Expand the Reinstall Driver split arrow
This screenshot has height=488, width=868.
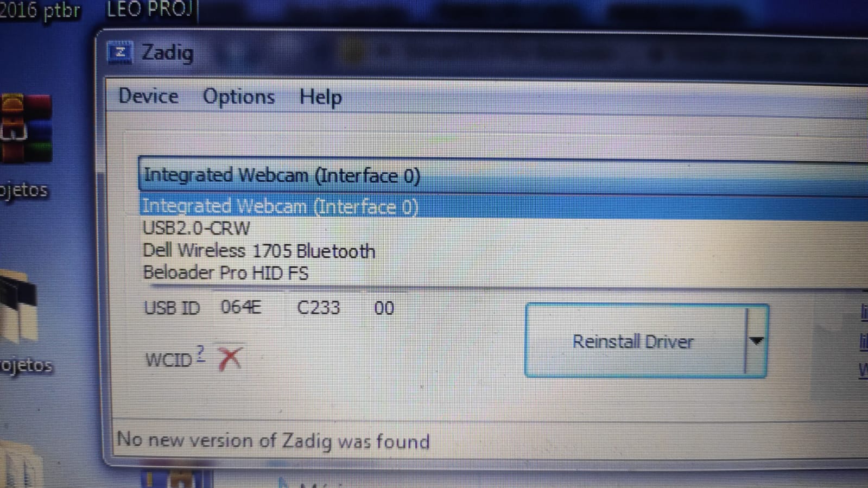click(757, 341)
